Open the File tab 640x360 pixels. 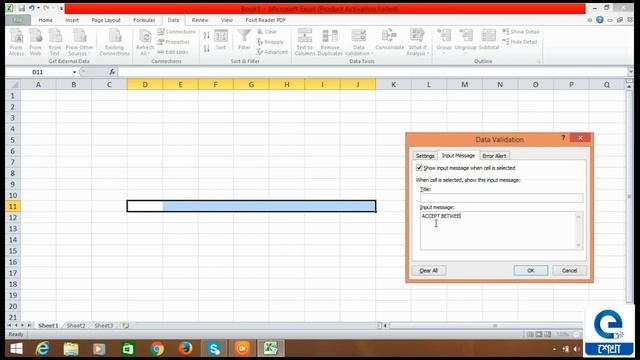18,20
